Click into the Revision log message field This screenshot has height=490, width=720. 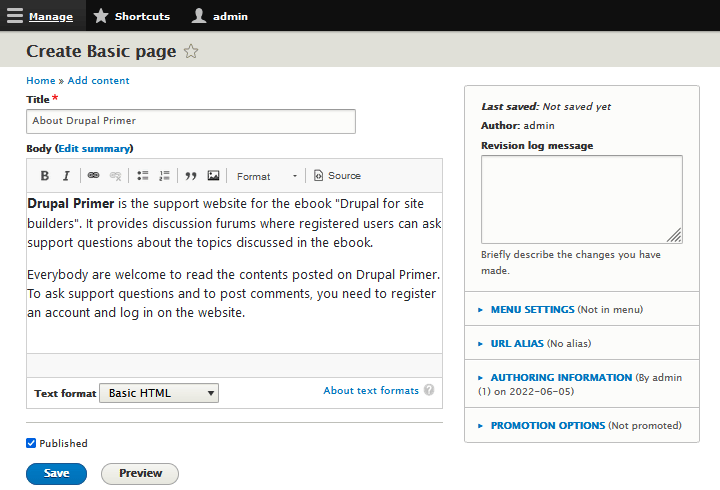click(581, 199)
